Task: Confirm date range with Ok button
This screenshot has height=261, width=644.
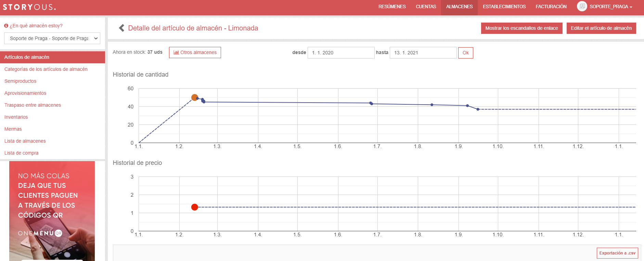Action: (466, 53)
